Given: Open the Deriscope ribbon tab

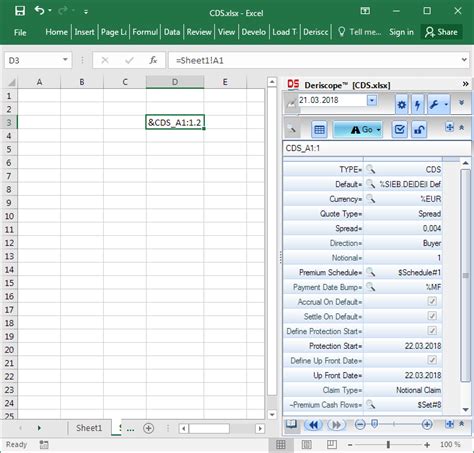Looking at the screenshot, I should [316, 32].
